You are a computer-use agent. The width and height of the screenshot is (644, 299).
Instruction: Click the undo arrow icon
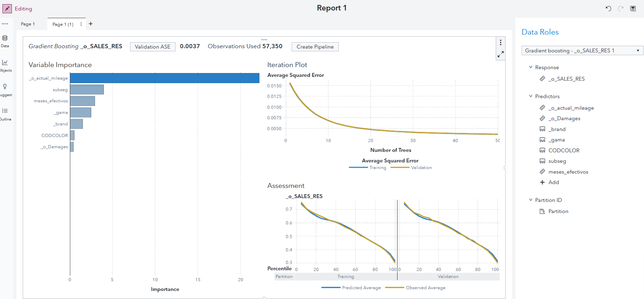pos(608,8)
